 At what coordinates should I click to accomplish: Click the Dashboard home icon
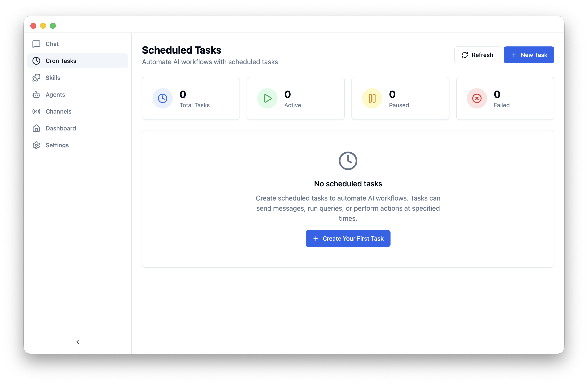(36, 128)
